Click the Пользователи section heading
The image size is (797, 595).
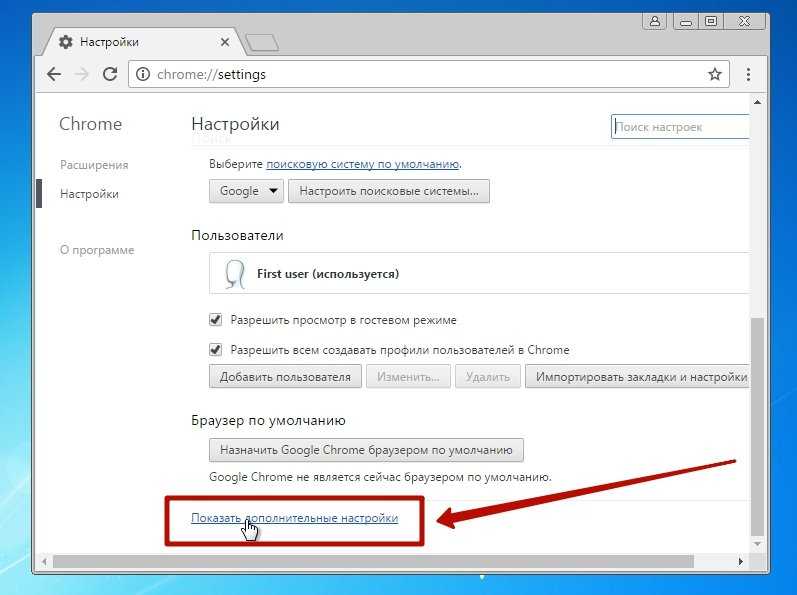point(237,235)
